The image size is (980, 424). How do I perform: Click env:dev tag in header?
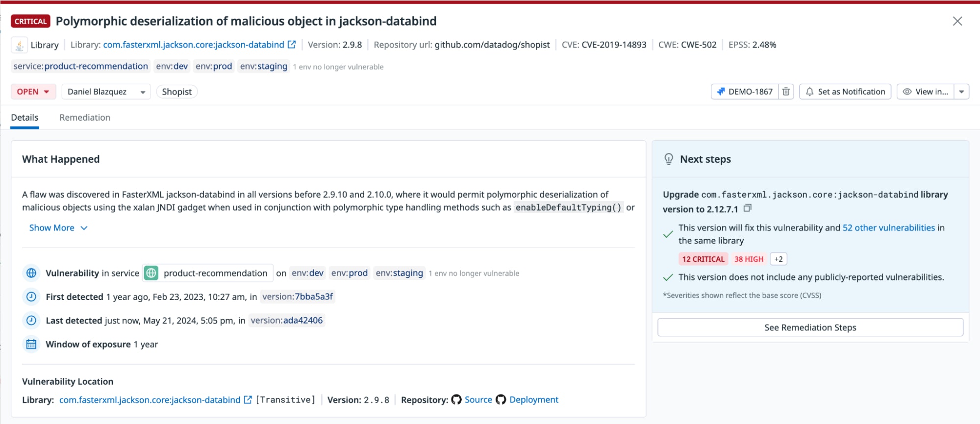click(172, 66)
